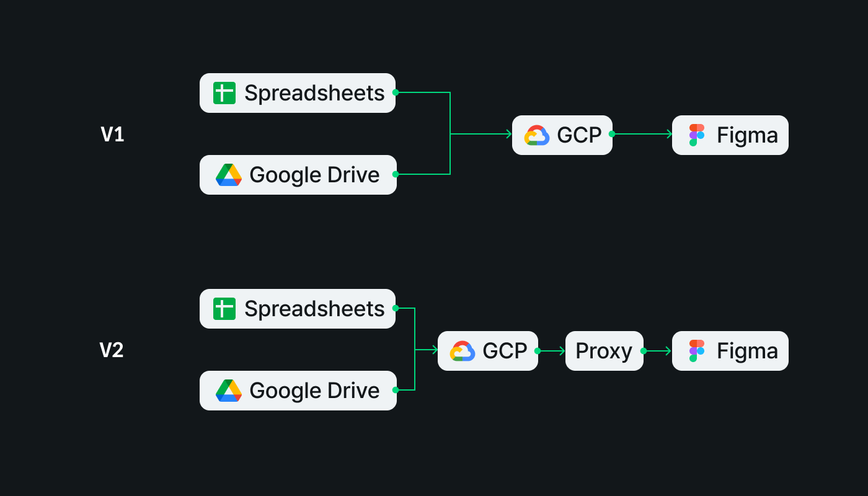Viewport: 868px width, 496px height.
Task: Click the green dot on the V2 Spreadsheets node
Action: [x=396, y=308]
